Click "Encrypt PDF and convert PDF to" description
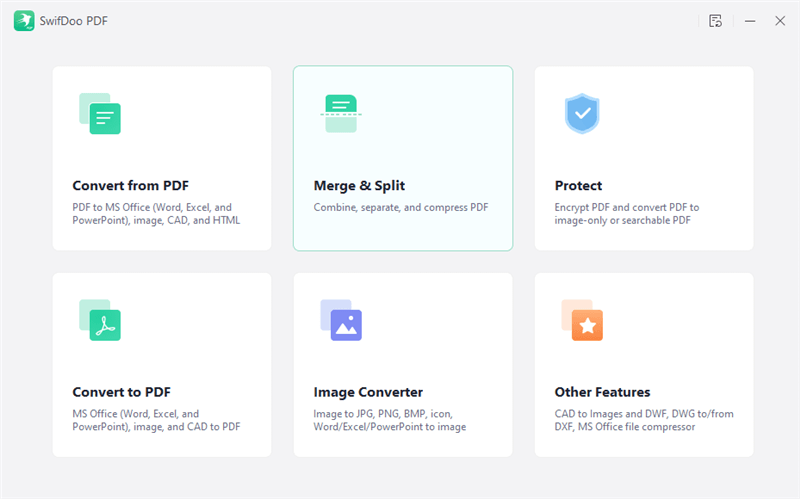Viewport: 800px width, 499px height. pos(627,207)
